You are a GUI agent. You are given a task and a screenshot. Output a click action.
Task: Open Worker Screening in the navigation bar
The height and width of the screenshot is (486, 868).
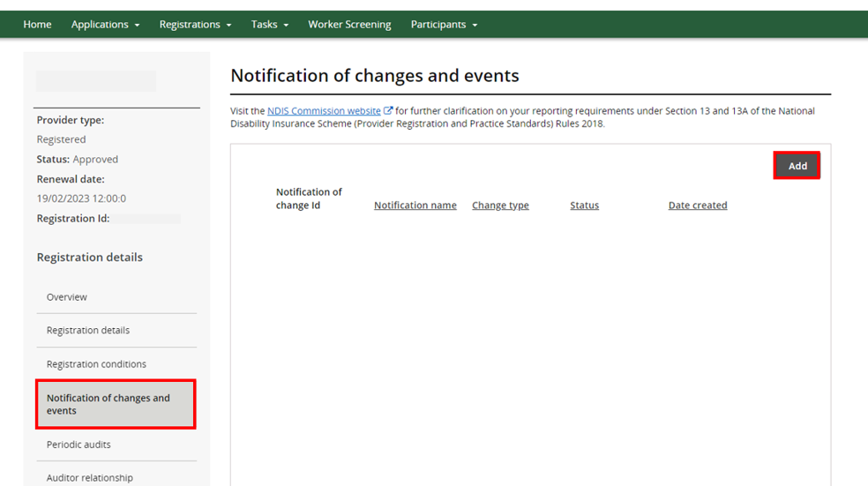click(x=349, y=25)
